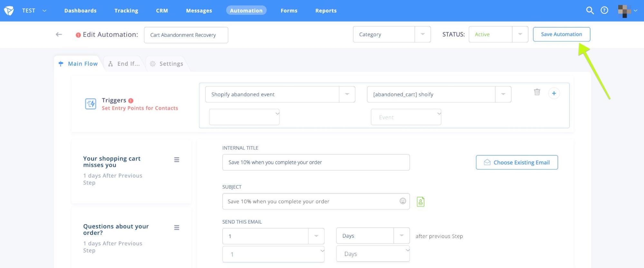Open the help question mark icon
The image size is (644, 268).
tap(604, 11)
